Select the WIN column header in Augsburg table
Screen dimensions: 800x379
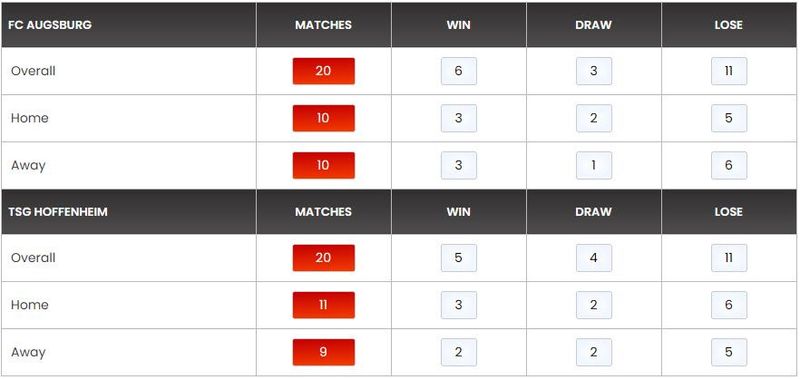pyautogui.click(x=459, y=25)
